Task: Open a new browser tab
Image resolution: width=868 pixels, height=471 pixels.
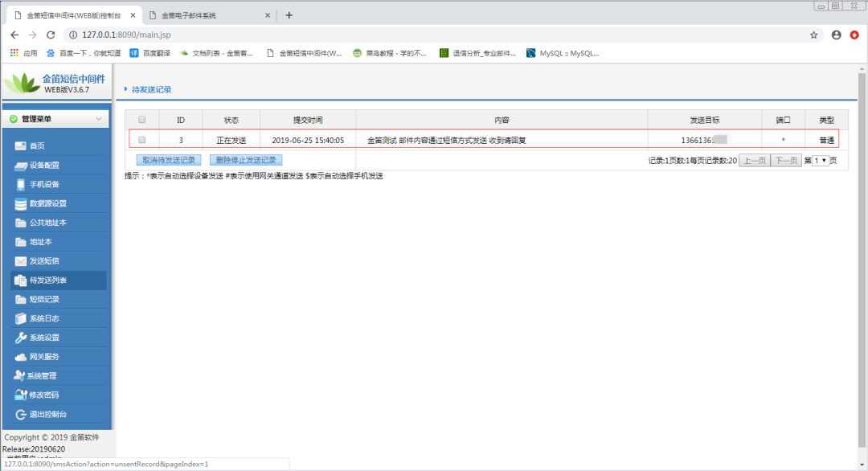Action: point(289,15)
